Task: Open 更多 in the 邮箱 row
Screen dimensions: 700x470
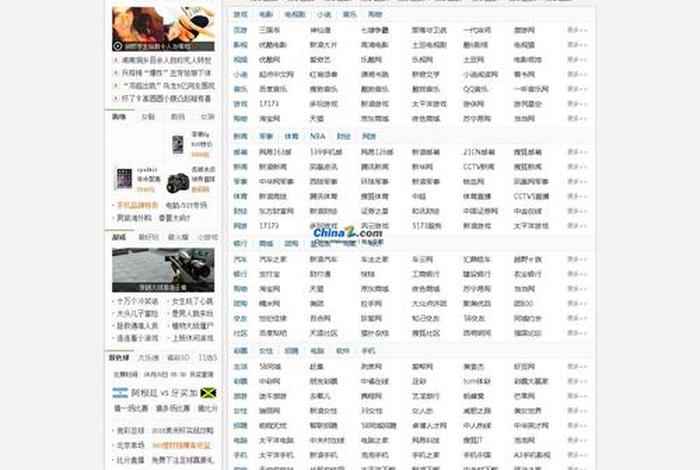Action: tap(577, 152)
